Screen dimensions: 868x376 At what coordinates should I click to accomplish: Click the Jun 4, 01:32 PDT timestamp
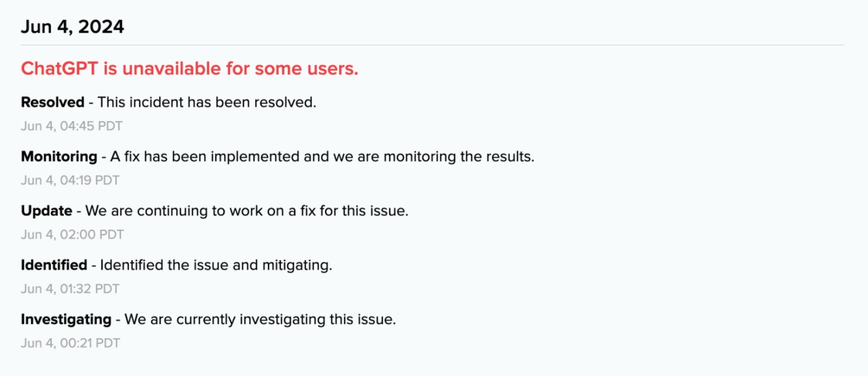[70, 289]
